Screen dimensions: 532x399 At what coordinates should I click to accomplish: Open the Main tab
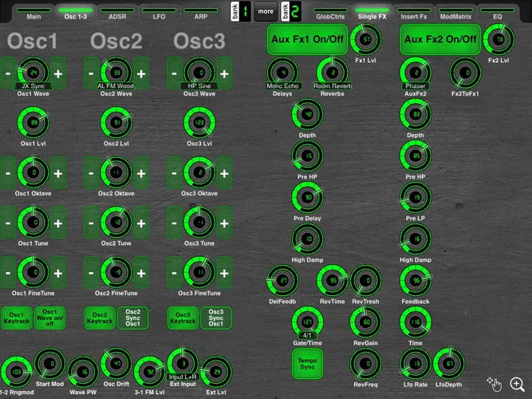(x=33, y=14)
